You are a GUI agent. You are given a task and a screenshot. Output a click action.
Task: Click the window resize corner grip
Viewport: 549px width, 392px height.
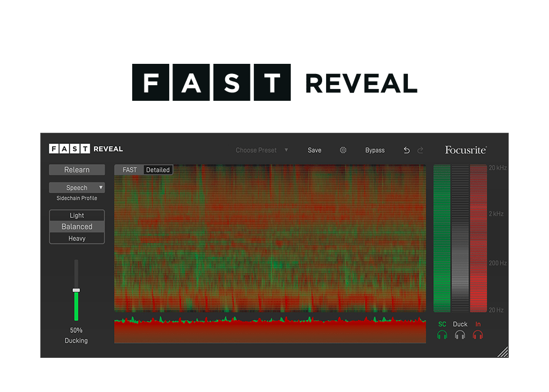pyautogui.click(x=503, y=352)
